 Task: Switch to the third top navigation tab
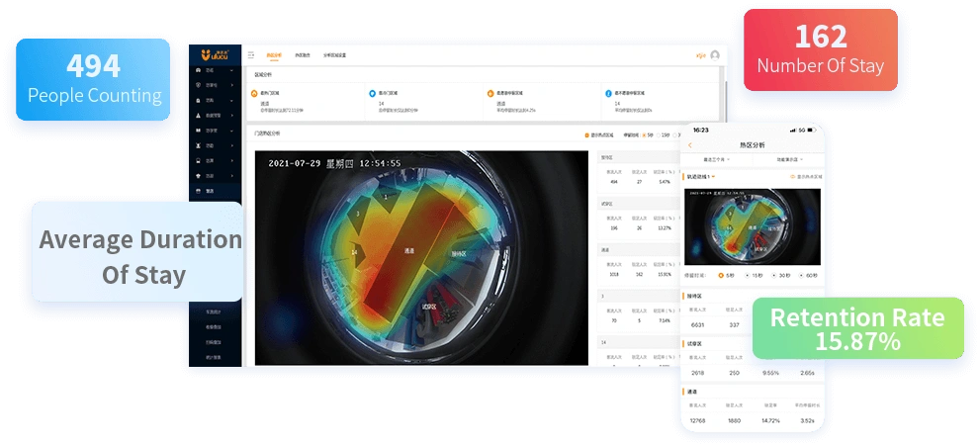[x=334, y=55]
